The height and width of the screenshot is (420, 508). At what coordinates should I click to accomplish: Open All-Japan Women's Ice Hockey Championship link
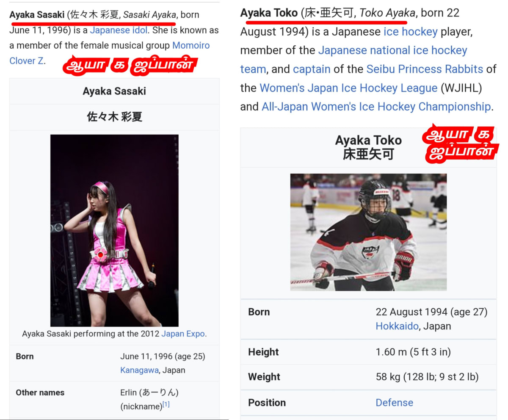click(376, 106)
